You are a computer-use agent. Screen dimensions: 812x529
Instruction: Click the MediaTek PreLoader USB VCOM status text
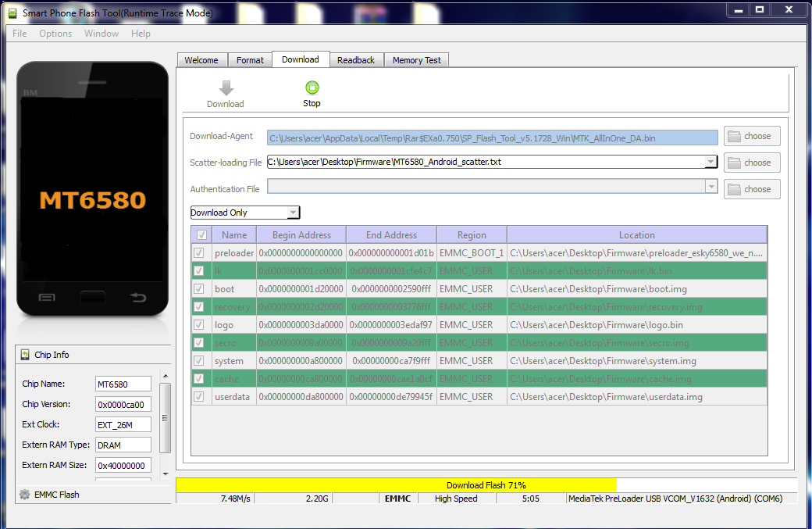point(675,499)
